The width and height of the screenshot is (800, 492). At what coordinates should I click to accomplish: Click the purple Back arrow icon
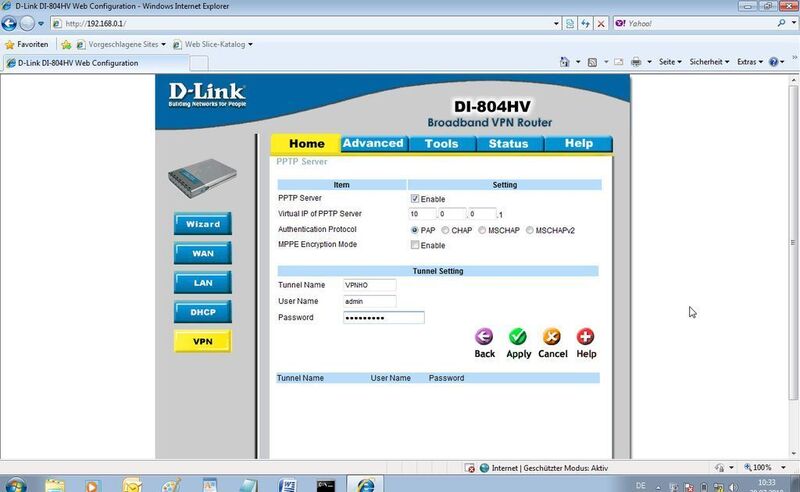click(484, 336)
